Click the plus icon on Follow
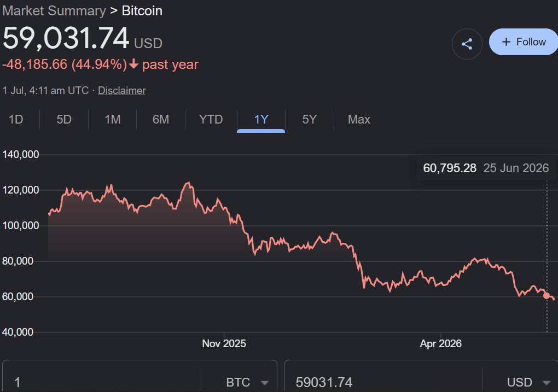Screen dimensions: 558x392 [x=506, y=42]
